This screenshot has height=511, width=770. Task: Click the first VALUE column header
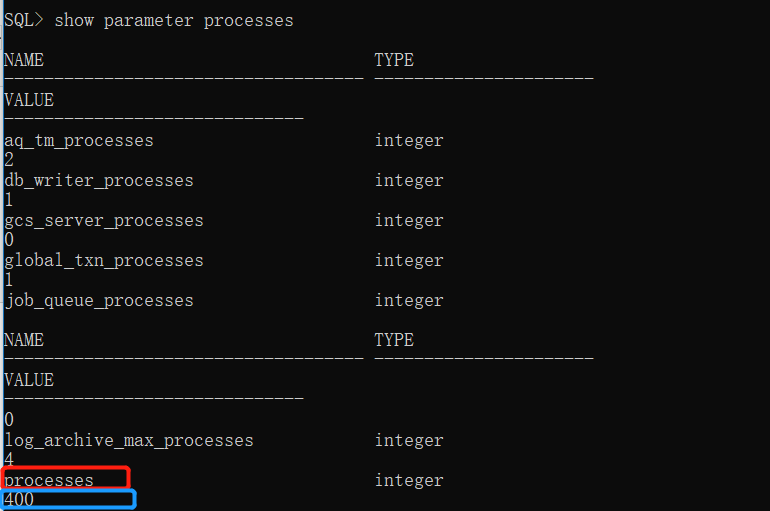(x=29, y=100)
